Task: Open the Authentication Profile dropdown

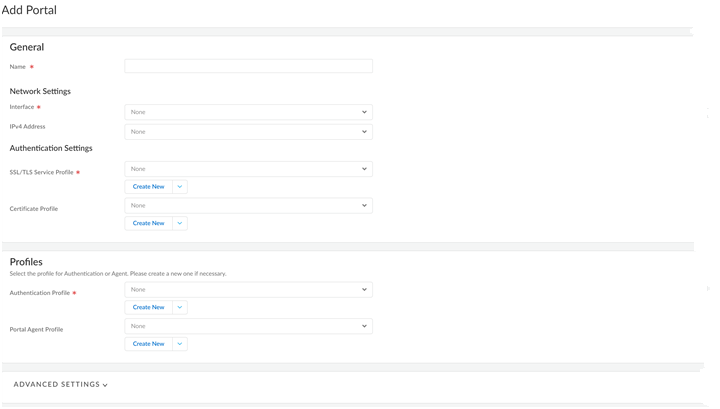Action: (248, 289)
